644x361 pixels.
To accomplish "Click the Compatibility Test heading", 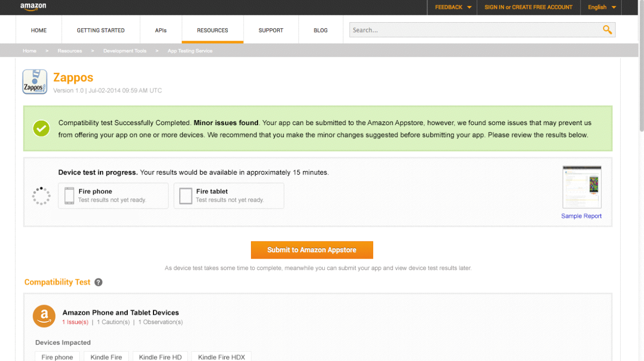I will 57,282.
